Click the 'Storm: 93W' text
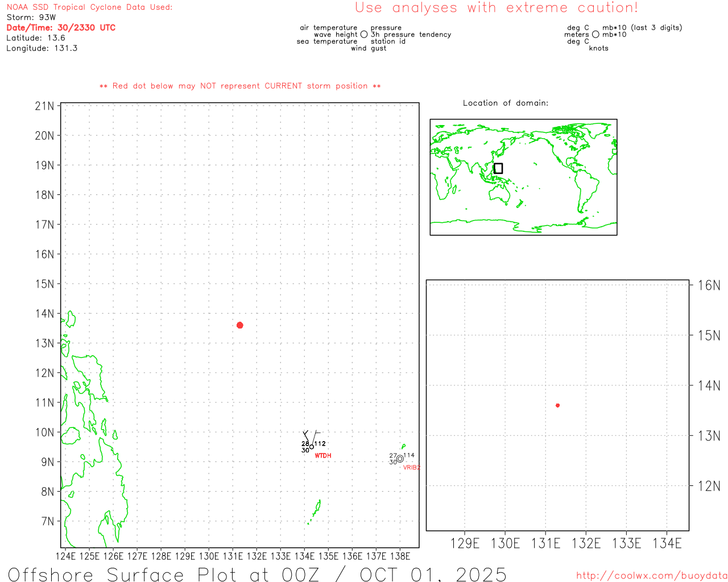 point(31,18)
